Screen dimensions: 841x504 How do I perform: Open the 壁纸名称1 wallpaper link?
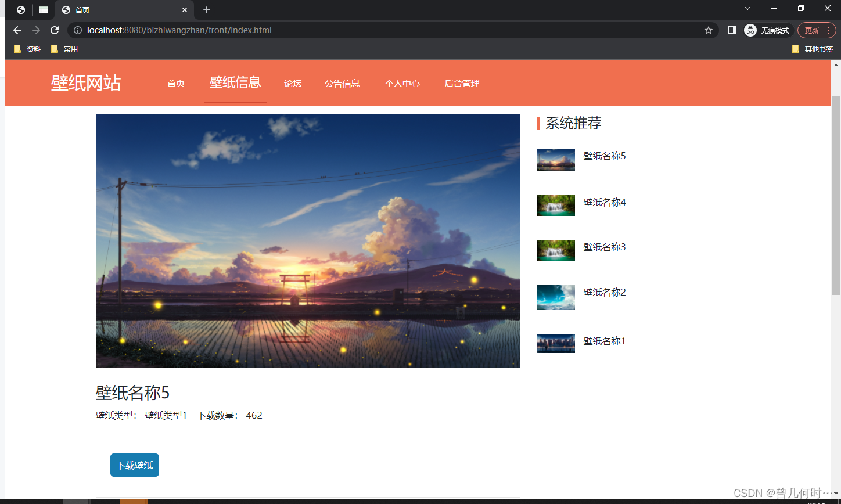pyautogui.click(x=603, y=341)
